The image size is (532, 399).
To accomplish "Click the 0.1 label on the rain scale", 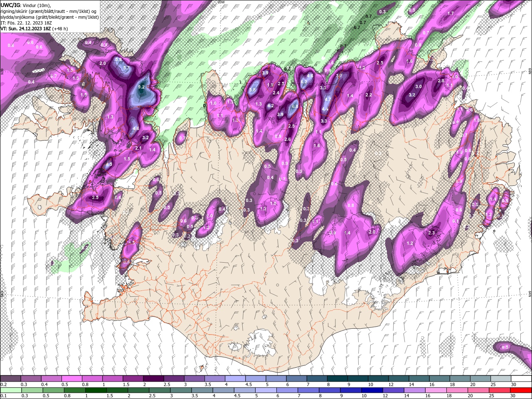I will (x=3, y=396).
